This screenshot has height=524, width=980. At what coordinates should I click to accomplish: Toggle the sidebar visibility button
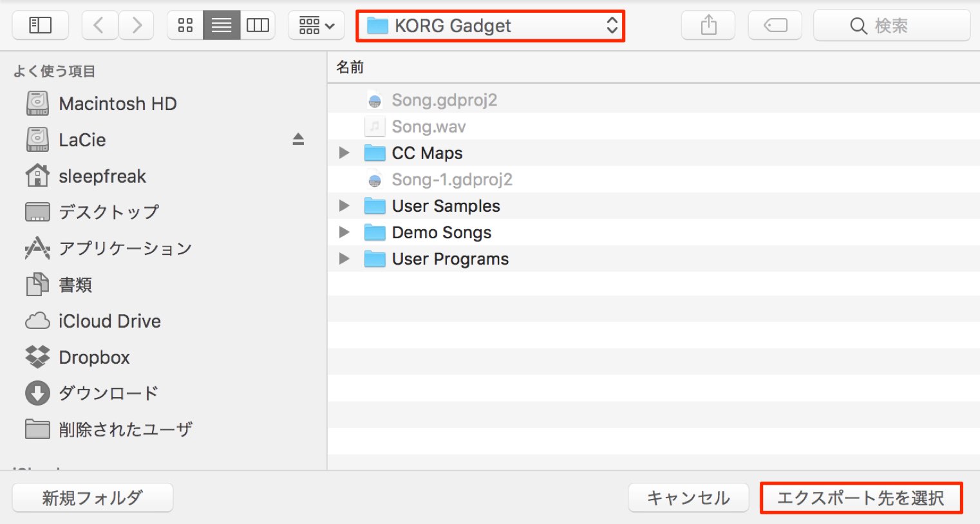tap(41, 26)
